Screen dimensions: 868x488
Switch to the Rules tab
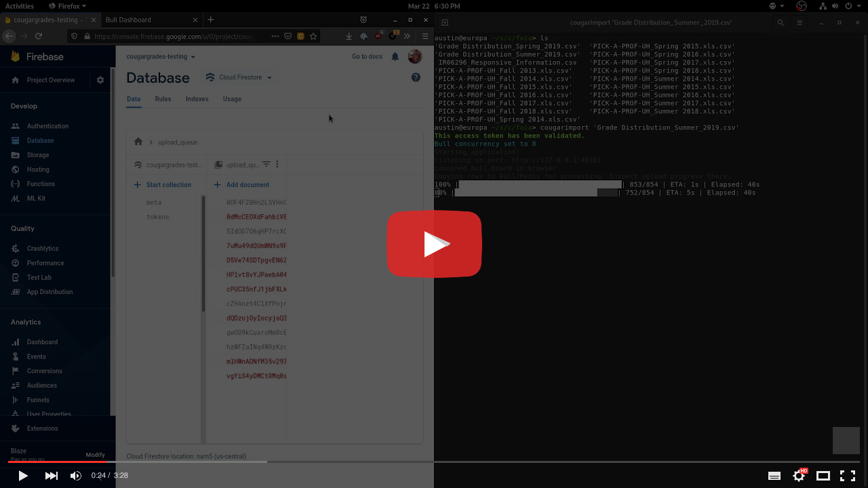(163, 99)
